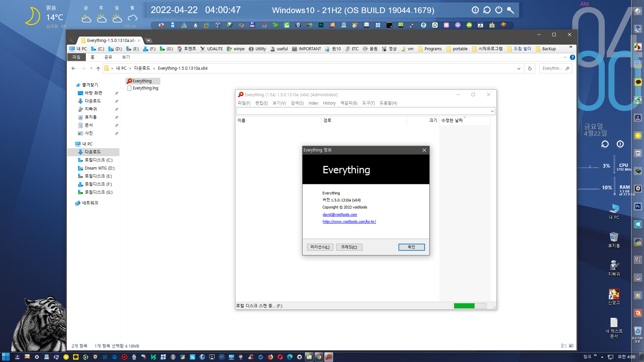Show hidden tray icons on the taskbar
This screenshot has width=644, height=362.
pos(602,357)
